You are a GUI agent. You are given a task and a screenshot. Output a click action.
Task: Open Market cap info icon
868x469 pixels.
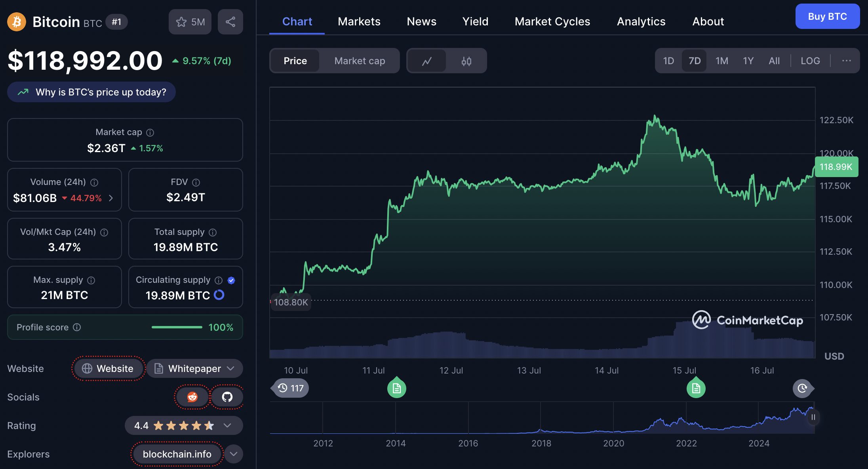click(150, 133)
